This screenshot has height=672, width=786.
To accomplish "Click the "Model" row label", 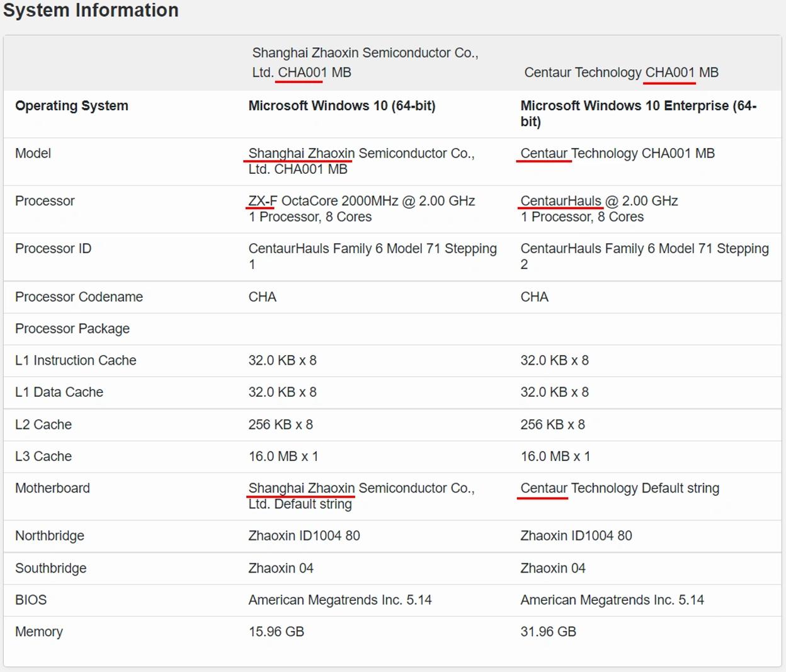I will click(33, 153).
